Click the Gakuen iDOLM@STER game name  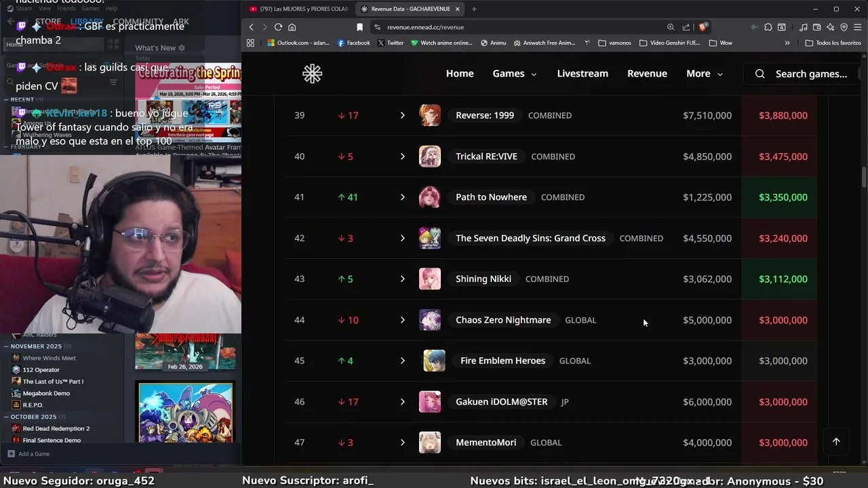point(502,401)
